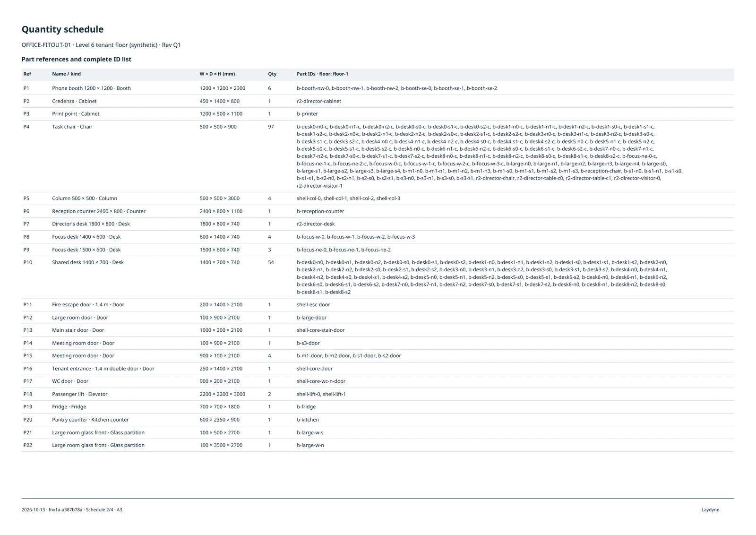The height and width of the screenshot is (535, 756).
Task: Click the dimension "900 × 100 × 2100"
Action: (219, 356)
